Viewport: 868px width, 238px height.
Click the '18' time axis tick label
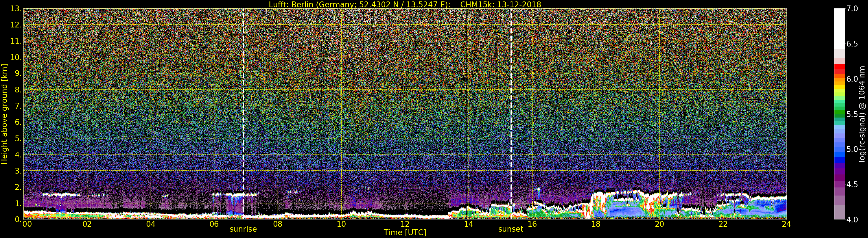tap(596, 224)
